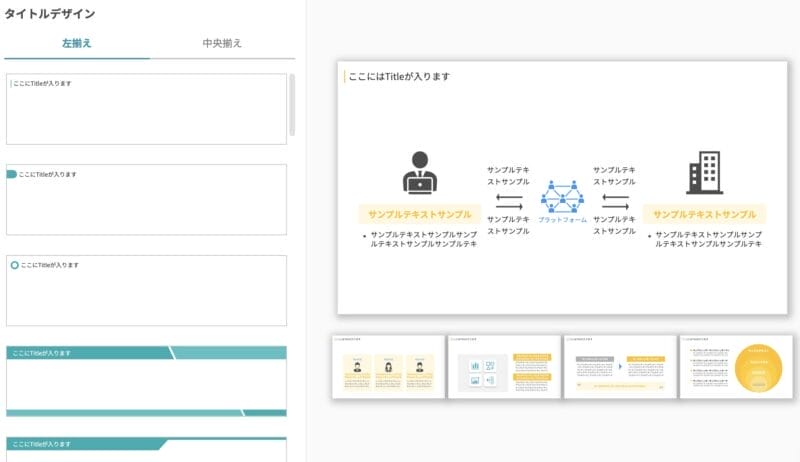
Task: Click the blue platform network icon
Action: click(562, 197)
